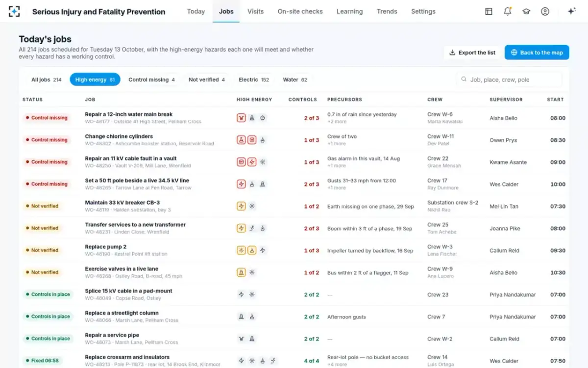588x368 pixels.
Task: Click the chemical flask icon on chlorine cylinders row
Action: (x=241, y=140)
